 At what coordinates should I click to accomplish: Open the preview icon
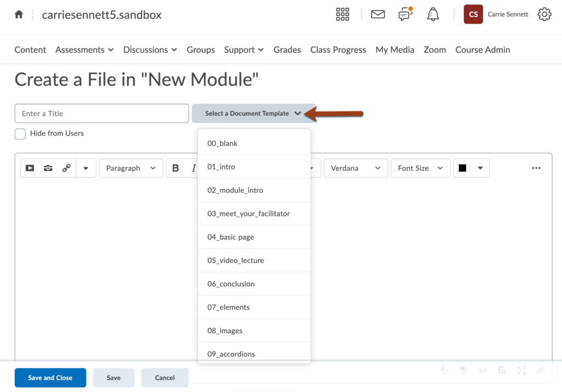pyautogui.click(x=502, y=371)
